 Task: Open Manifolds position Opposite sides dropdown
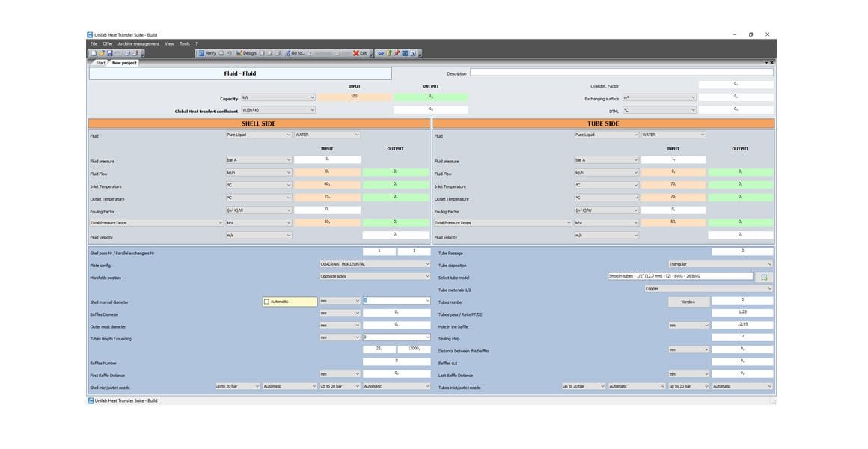[x=374, y=276]
